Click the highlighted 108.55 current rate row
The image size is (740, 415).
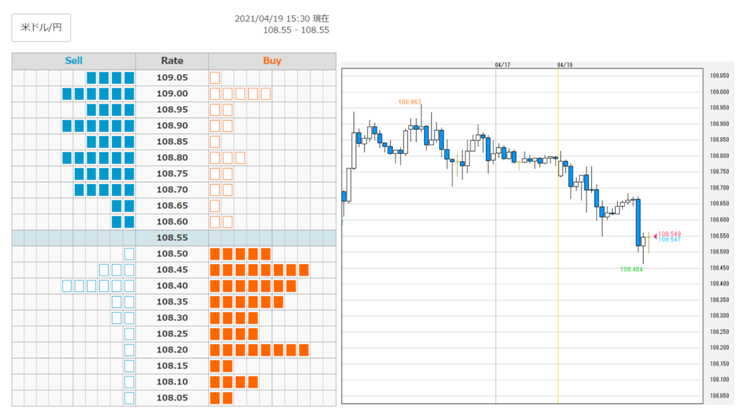click(174, 237)
